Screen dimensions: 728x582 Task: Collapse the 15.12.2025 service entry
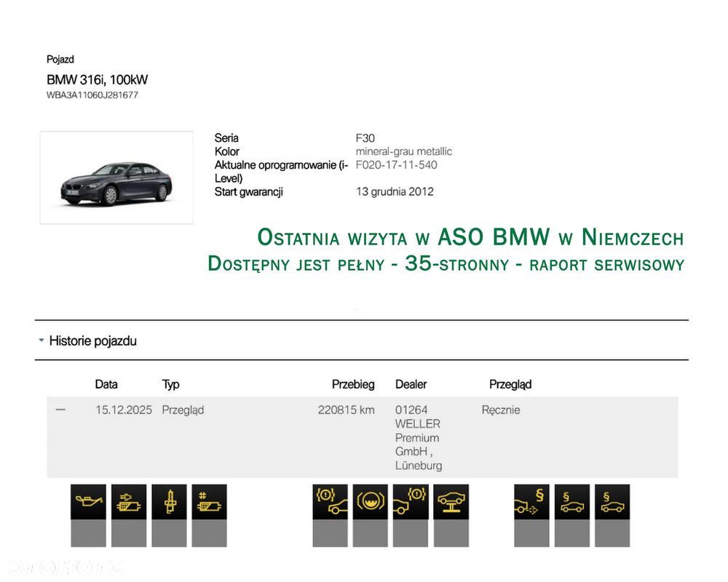(x=60, y=410)
